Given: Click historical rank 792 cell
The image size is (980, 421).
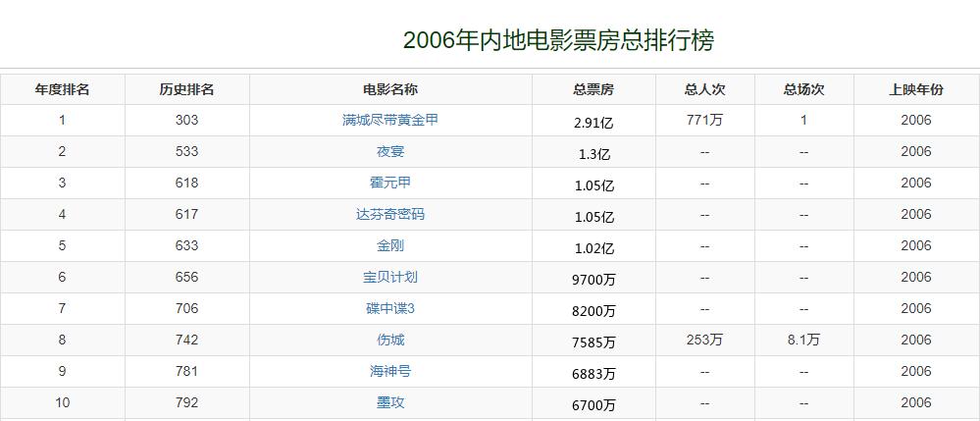Looking at the screenshot, I should tap(186, 402).
